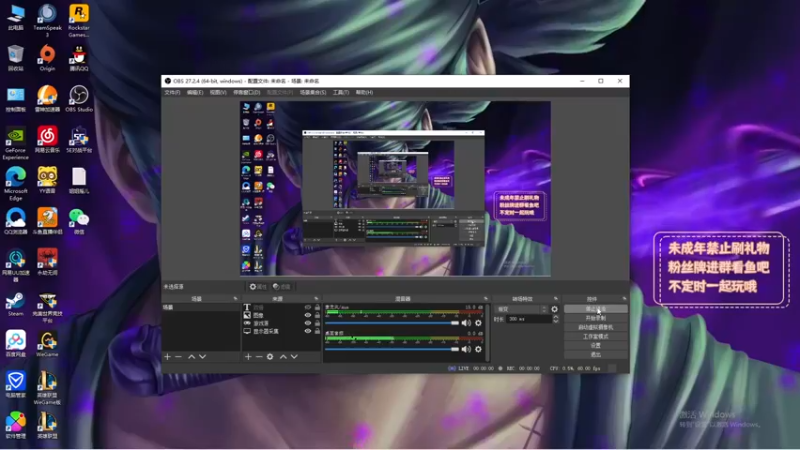The height and width of the screenshot is (450, 800).
Task: Toggle the lock on the 游戏源 source
Action: coord(317,323)
